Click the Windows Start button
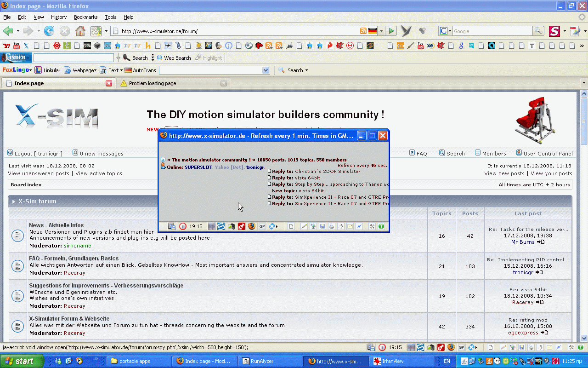 22,361
